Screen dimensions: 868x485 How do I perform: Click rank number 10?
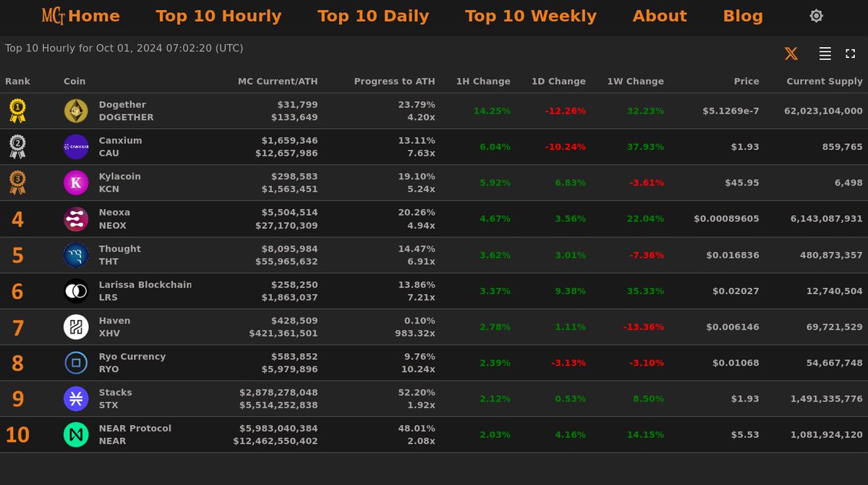click(17, 436)
